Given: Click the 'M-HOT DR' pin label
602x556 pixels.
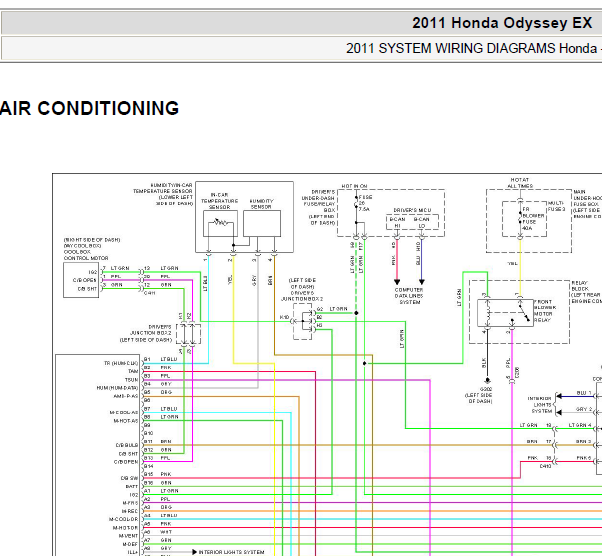Looking at the screenshot, I should pos(125,528).
